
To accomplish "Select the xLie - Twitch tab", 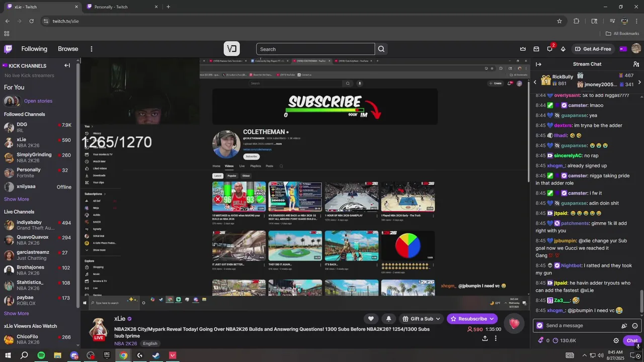I will pos(43,7).
